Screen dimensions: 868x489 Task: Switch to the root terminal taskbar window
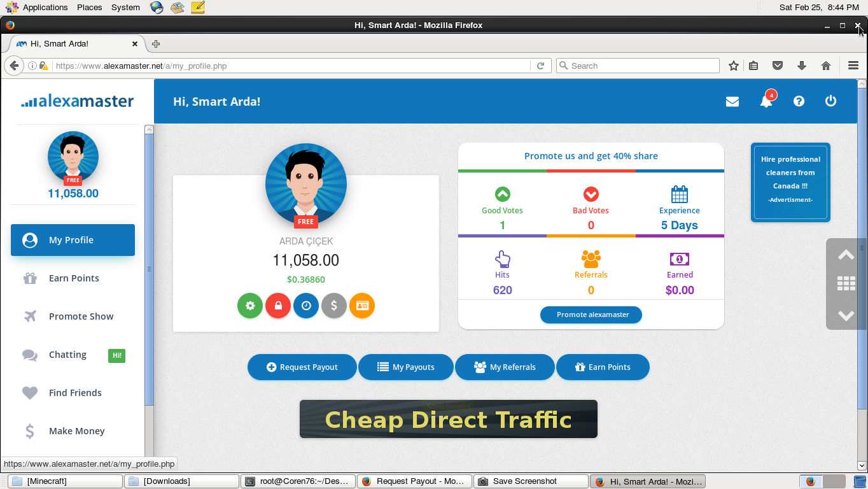click(x=298, y=481)
